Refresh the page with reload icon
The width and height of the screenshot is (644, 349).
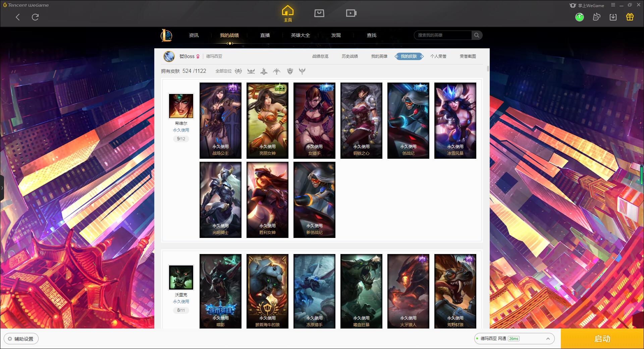point(35,17)
